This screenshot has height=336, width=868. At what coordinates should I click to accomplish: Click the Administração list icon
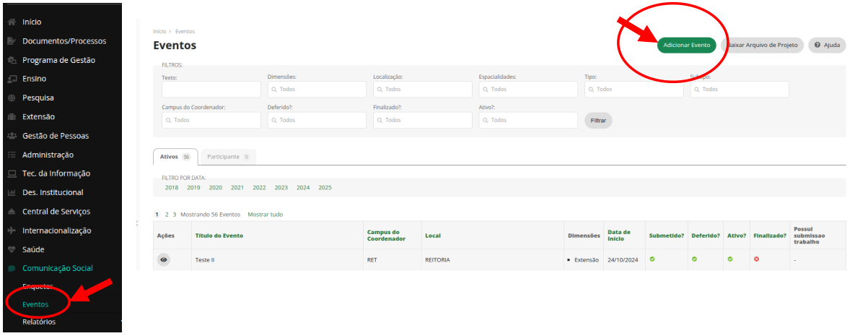coord(12,155)
